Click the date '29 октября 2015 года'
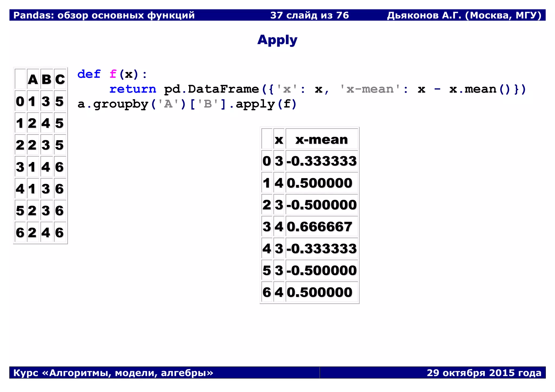The image size is (555, 392). (484, 373)
